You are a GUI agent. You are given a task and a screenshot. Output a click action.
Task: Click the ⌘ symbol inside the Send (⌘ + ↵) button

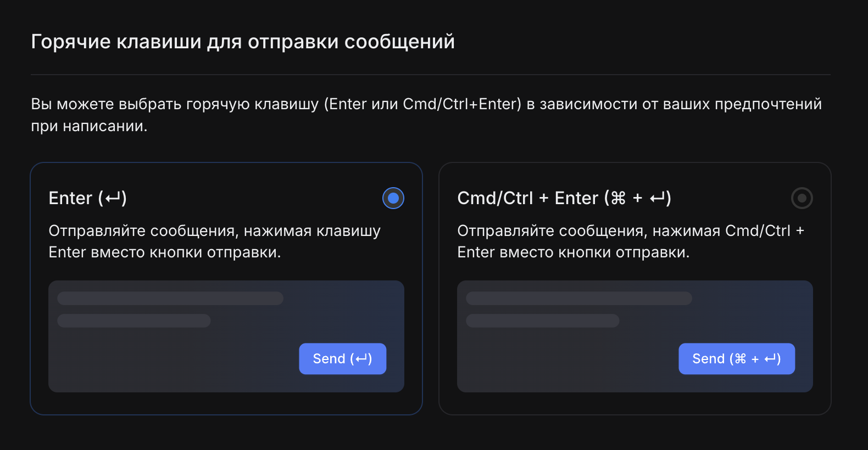pos(740,359)
